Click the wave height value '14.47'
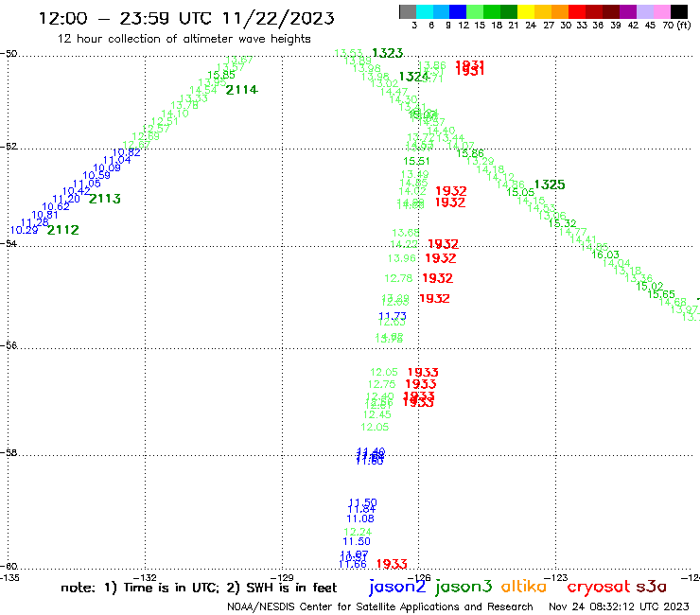The height and width of the screenshot is (615, 700). coord(394,92)
